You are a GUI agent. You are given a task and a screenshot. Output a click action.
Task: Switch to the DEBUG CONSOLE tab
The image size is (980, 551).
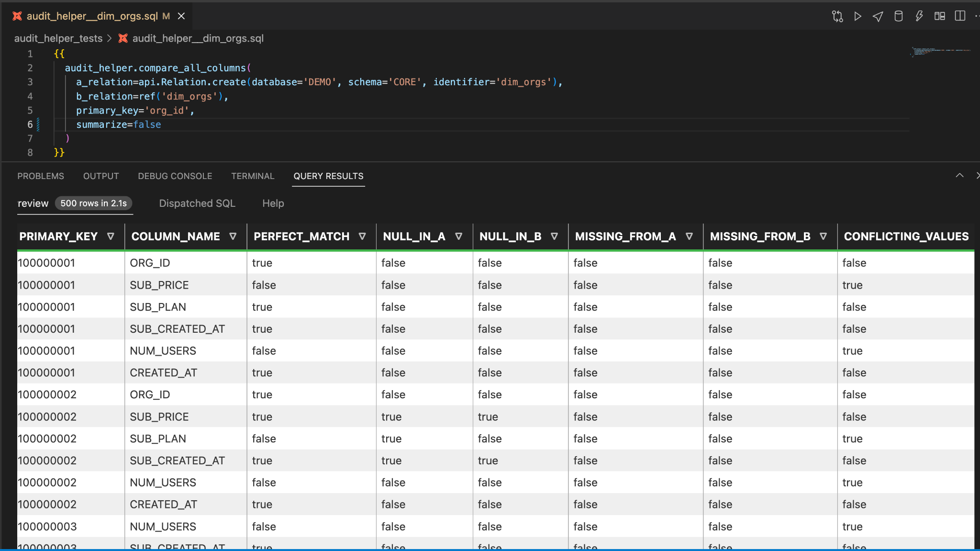pos(175,176)
